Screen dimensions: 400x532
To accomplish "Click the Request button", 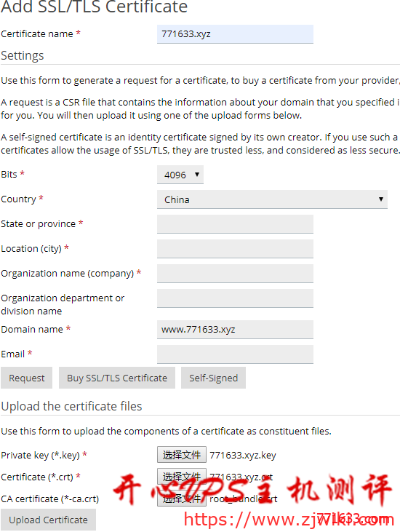I will pyautogui.click(x=26, y=378).
